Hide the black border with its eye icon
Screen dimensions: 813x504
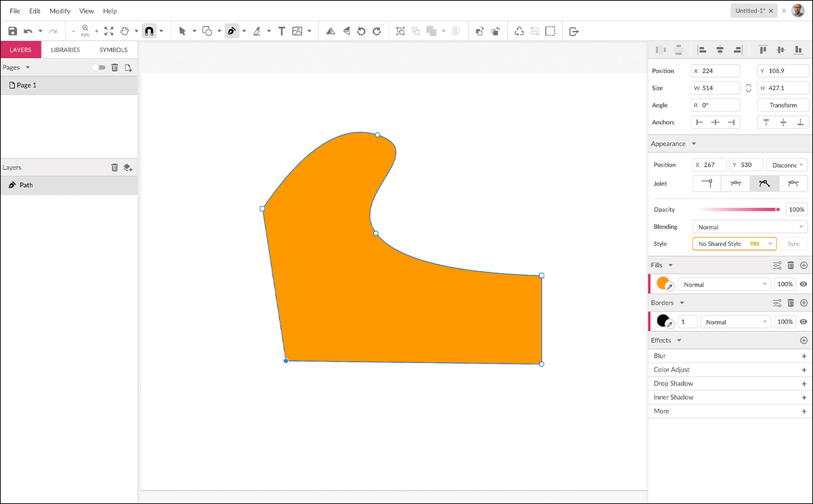tap(804, 322)
